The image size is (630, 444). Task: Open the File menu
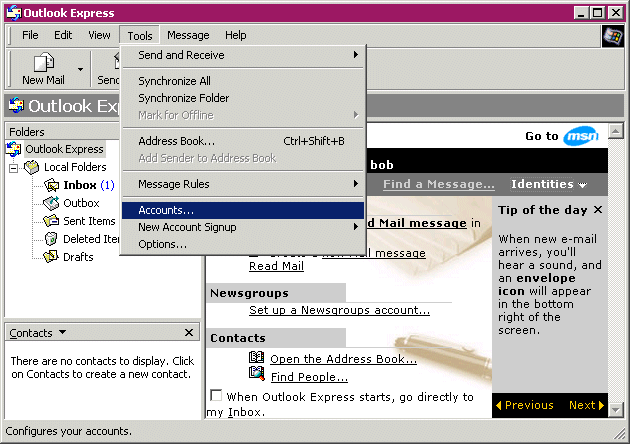click(30, 35)
